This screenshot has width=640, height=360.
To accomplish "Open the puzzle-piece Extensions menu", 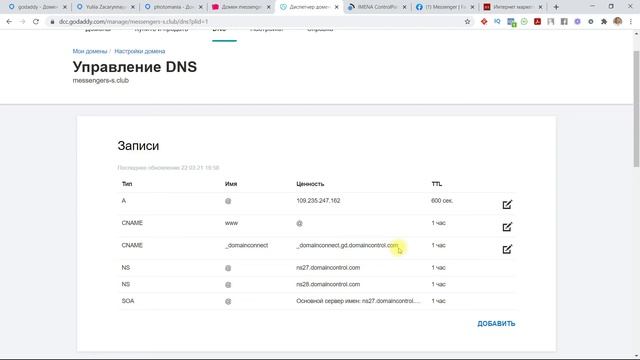I will click(604, 22).
